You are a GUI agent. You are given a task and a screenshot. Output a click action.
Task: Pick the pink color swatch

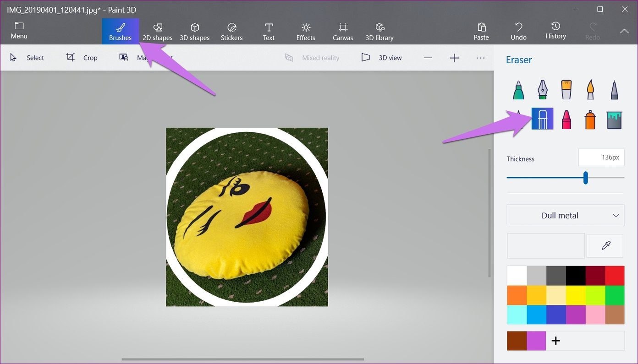(595, 315)
